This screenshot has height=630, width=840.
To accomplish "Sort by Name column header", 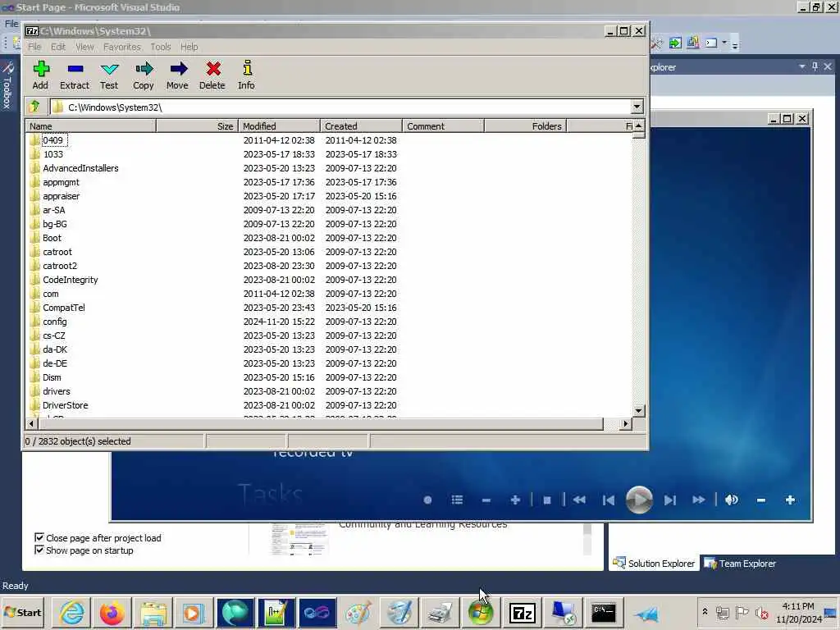I will [x=90, y=126].
